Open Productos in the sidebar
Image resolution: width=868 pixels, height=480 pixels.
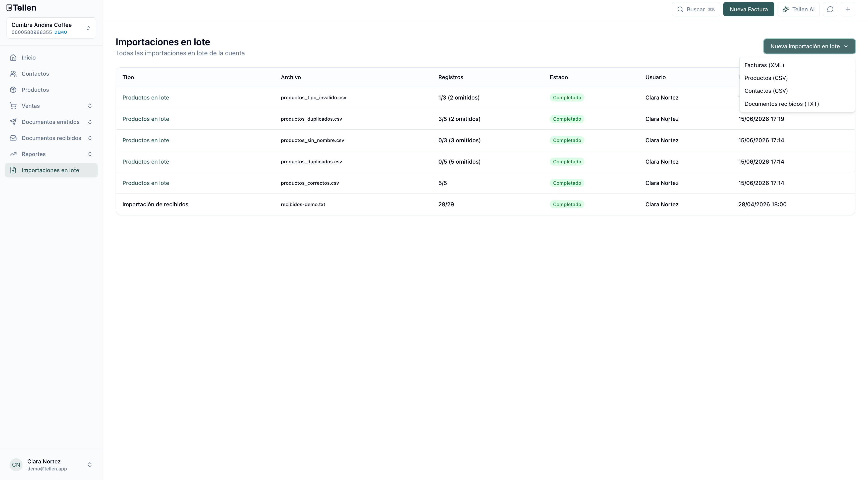[51, 90]
